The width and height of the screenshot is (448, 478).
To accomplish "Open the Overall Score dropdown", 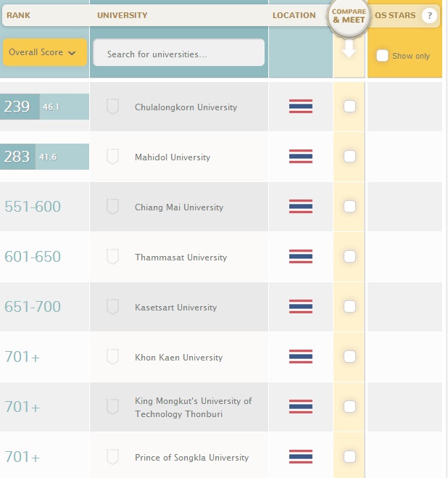I will click(44, 52).
